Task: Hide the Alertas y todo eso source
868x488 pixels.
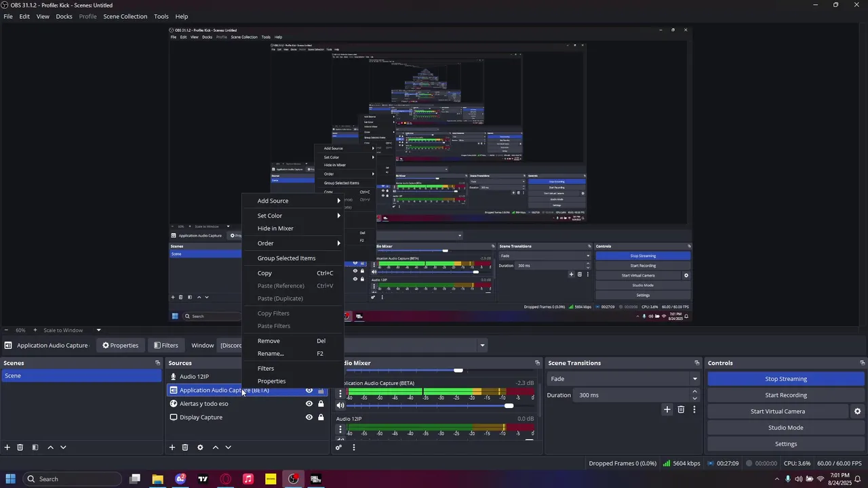Action: (x=309, y=404)
